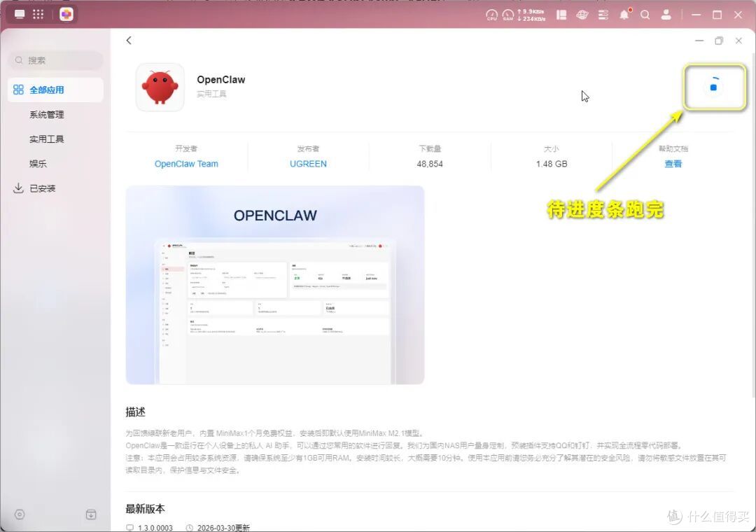Viewport: 756px width, 532px height.
Task: Open settings icon at sidebar bottom
Action: (20, 514)
